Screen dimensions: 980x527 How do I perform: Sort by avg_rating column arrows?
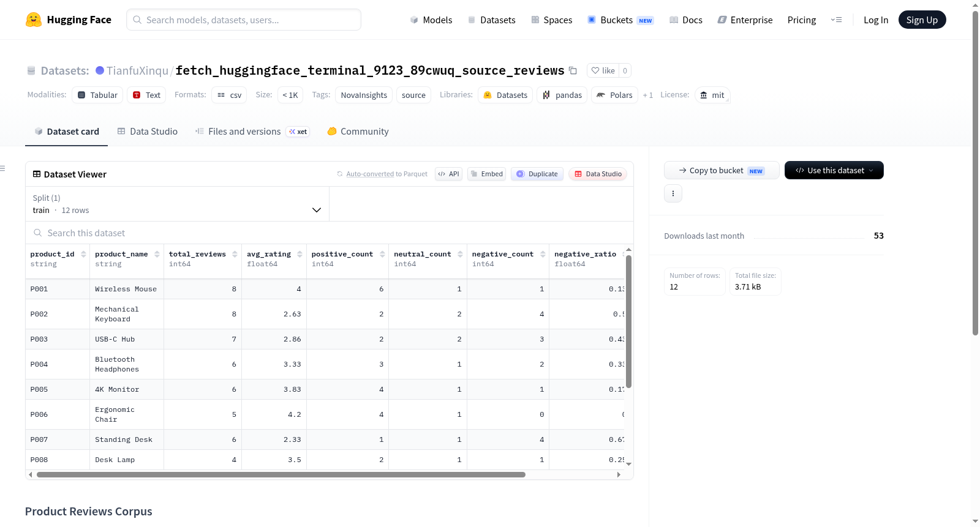coord(300,254)
